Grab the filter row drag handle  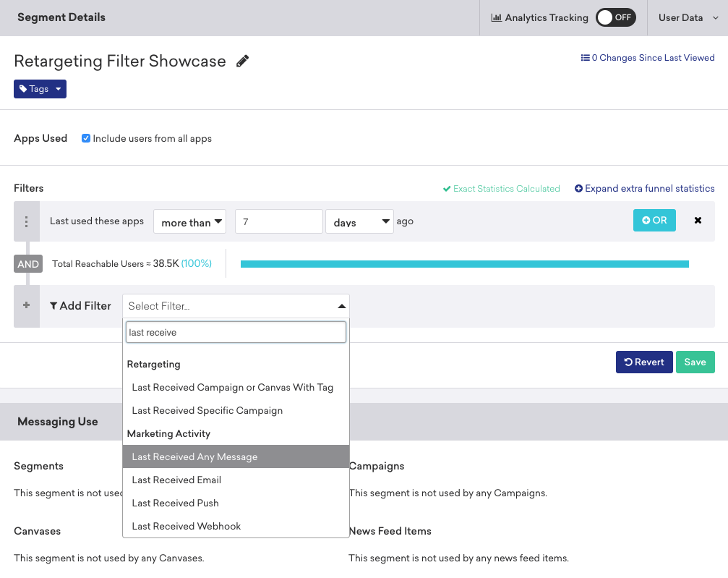pyautogui.click(x=27, y=221)
